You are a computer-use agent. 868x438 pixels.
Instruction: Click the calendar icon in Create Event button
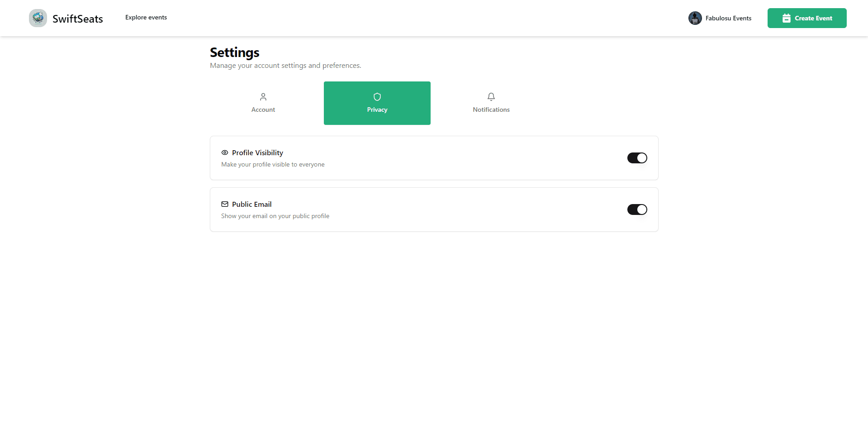tap(786, 18)
